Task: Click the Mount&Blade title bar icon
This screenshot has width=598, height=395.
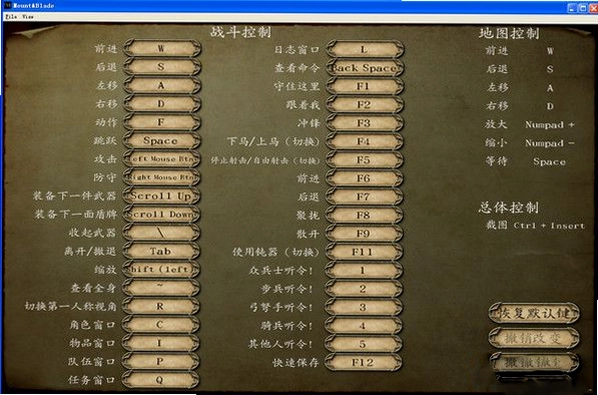Action: (8, 6)
